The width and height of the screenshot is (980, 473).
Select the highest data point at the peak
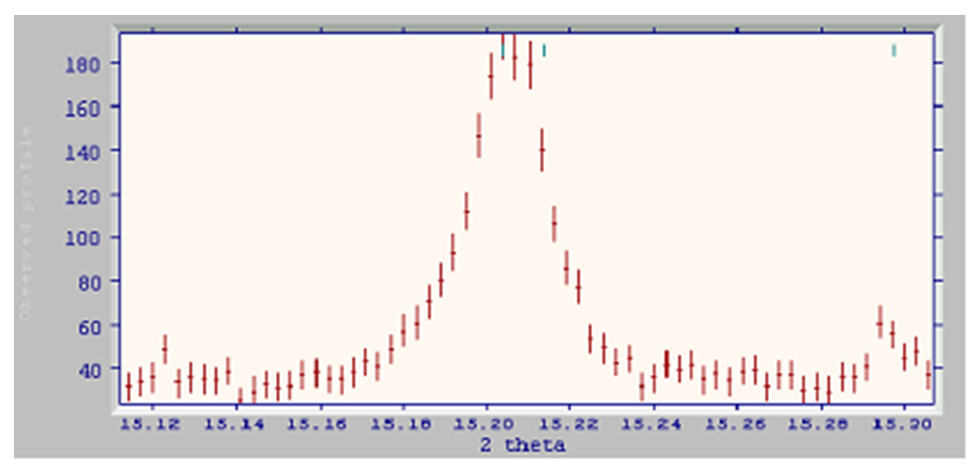pos(515,57)
